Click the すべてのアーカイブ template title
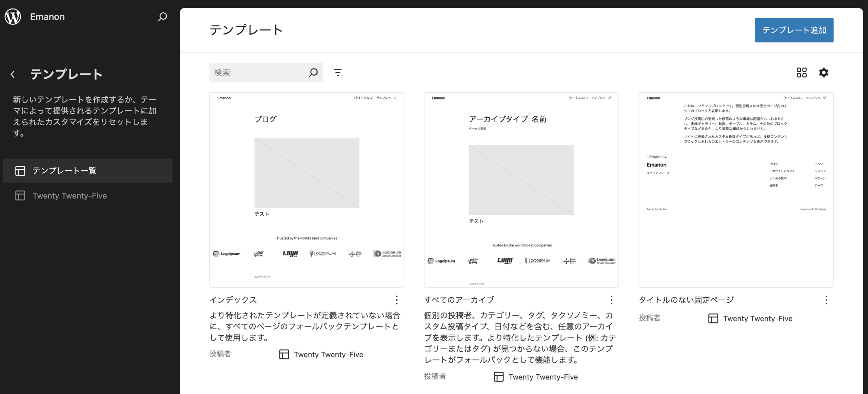The image size is (868, 394). (x=459, y=300)
